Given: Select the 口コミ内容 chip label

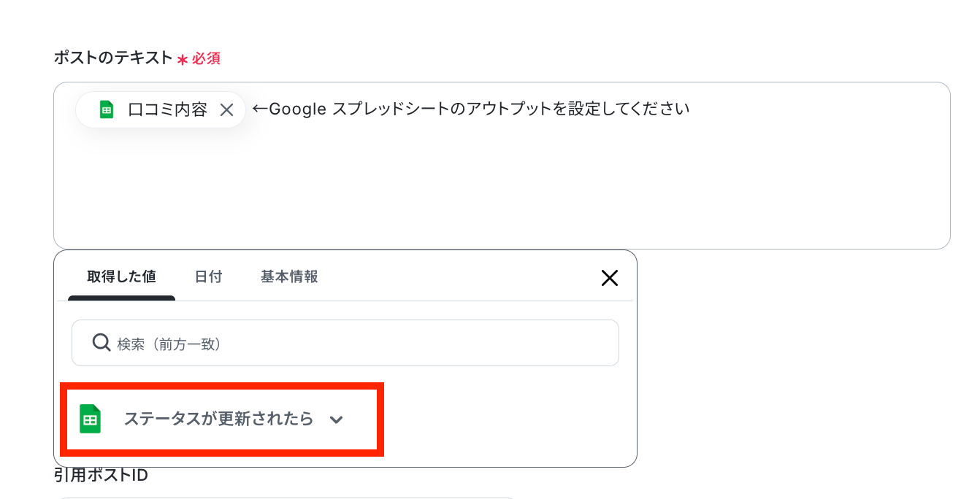Looking at the screenshot, I should pos(167,109).
